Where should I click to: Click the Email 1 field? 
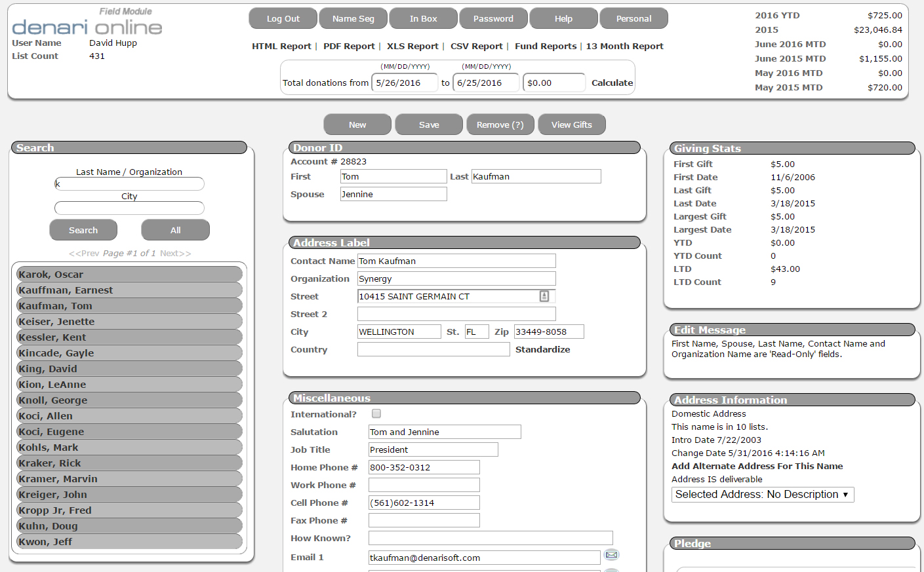click(485, 558)
